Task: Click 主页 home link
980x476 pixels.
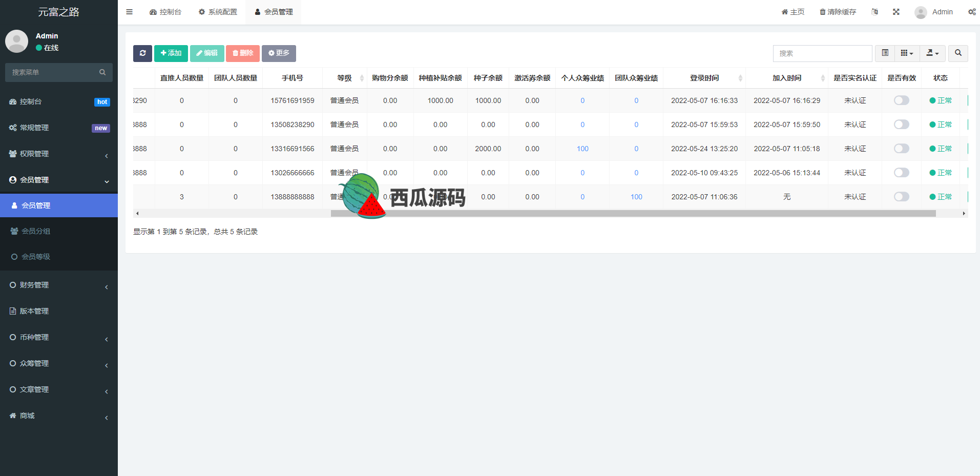Action: (793, 12)
